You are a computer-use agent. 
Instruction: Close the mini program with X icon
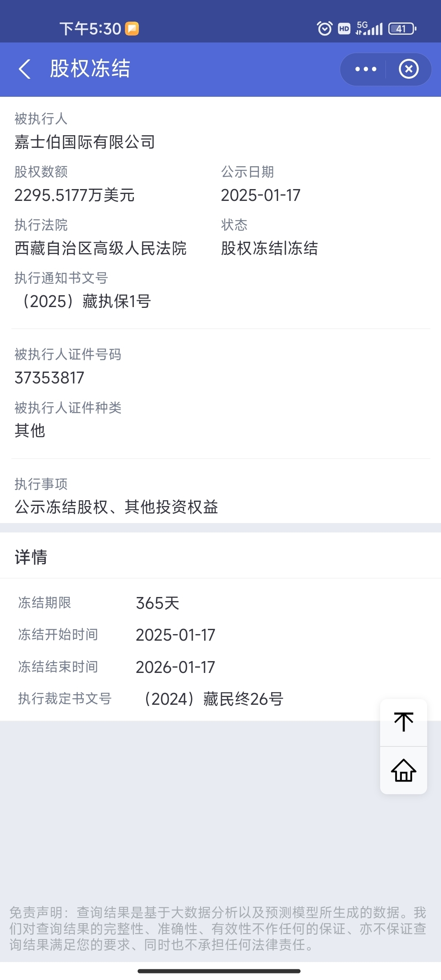point(409,69)
